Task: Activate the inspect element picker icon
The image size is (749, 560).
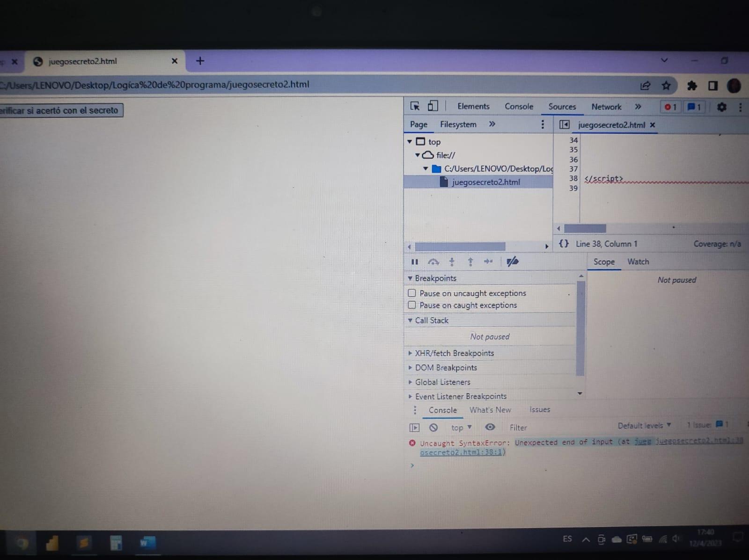Action: coord(415,106)
